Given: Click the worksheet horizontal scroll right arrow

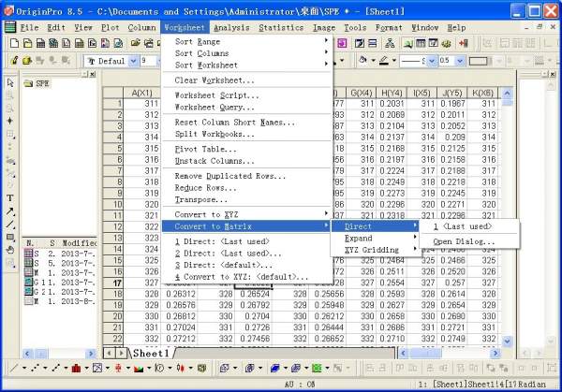Looking at the screenshot, I should point(495,354).
